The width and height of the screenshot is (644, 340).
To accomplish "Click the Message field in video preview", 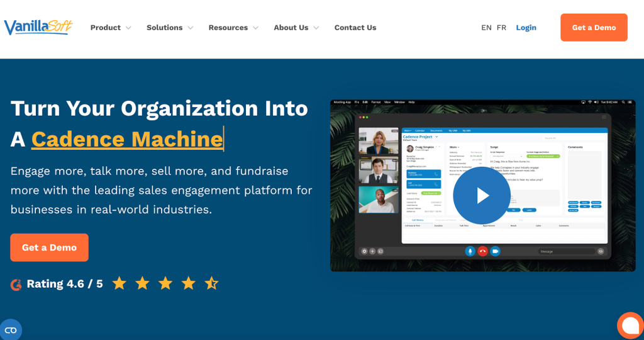I will 567,251.
